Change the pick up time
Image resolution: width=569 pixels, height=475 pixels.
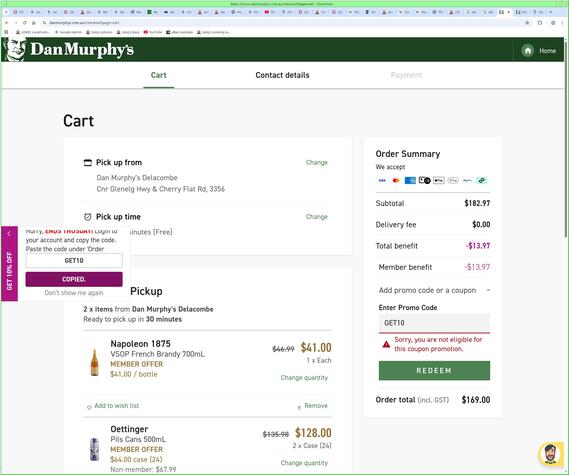[316, 217]
